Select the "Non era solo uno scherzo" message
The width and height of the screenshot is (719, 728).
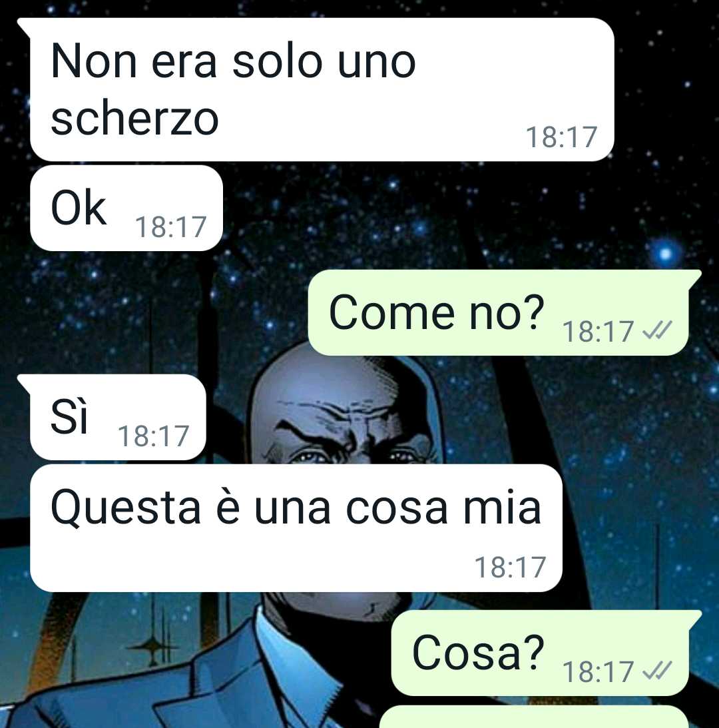click(x=322, y=90)
